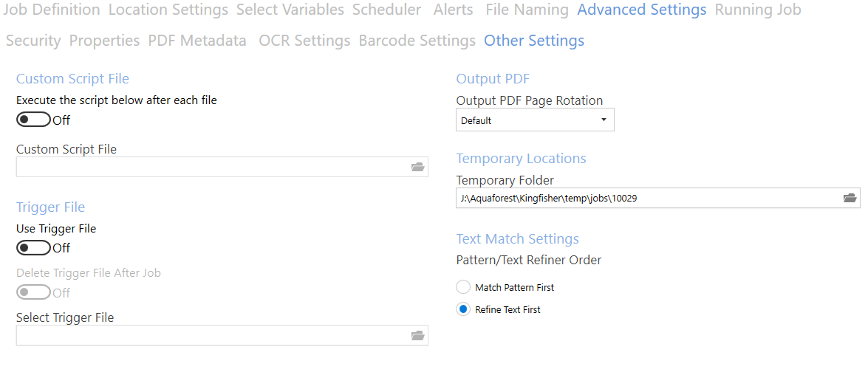Open the Security sub-tab
Image resolution: width=868 pixels, height=389 pixels.
pos(33,41)
